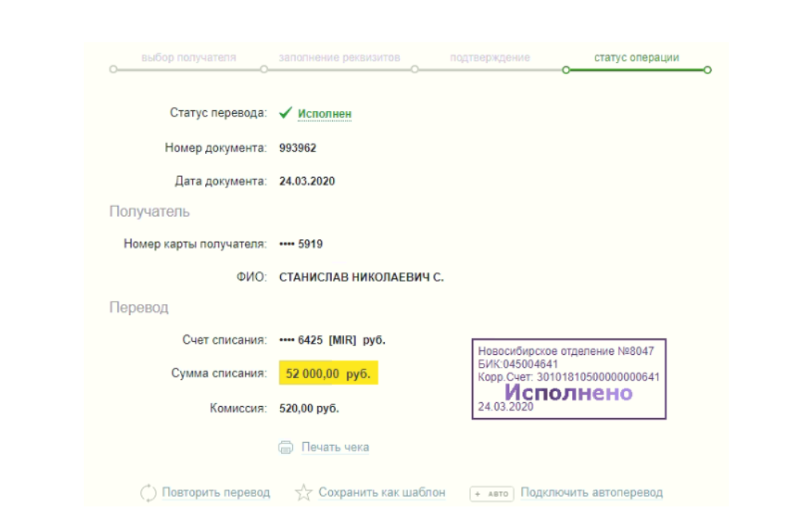Screen dimensions: 791x532
Task: Click the БИК:045004641 line in stamp
Action: [518, 364]
